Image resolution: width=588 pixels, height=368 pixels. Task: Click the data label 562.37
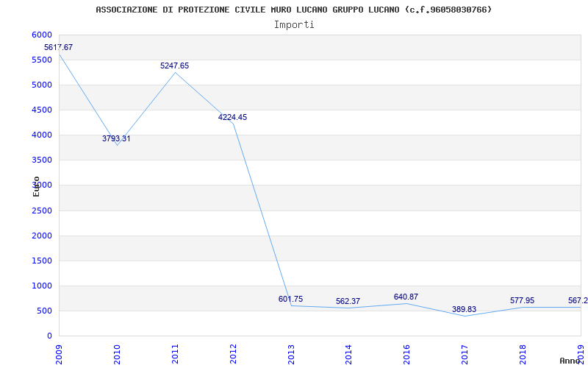[348, 301]
